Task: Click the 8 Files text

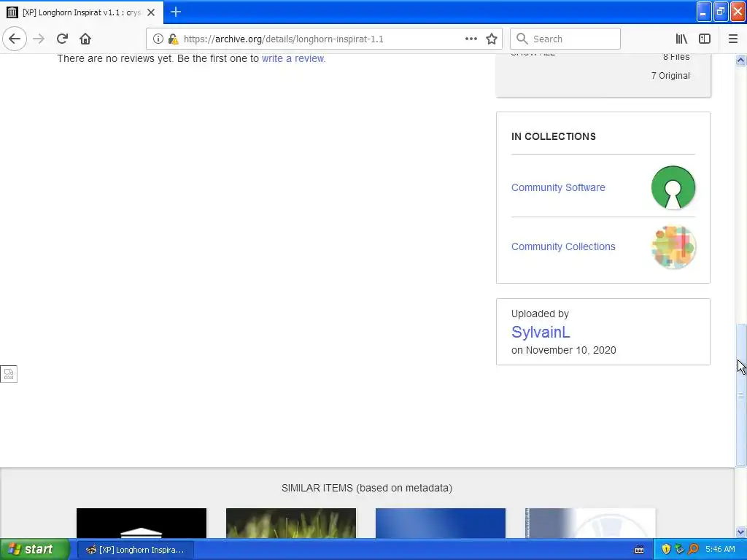Action: coord(676,57)
